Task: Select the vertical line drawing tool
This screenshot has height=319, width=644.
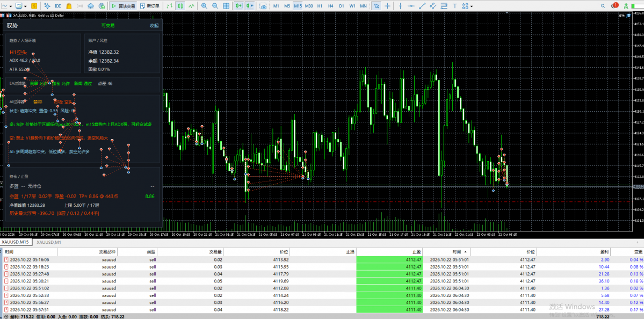Action: tap(401, 6)
